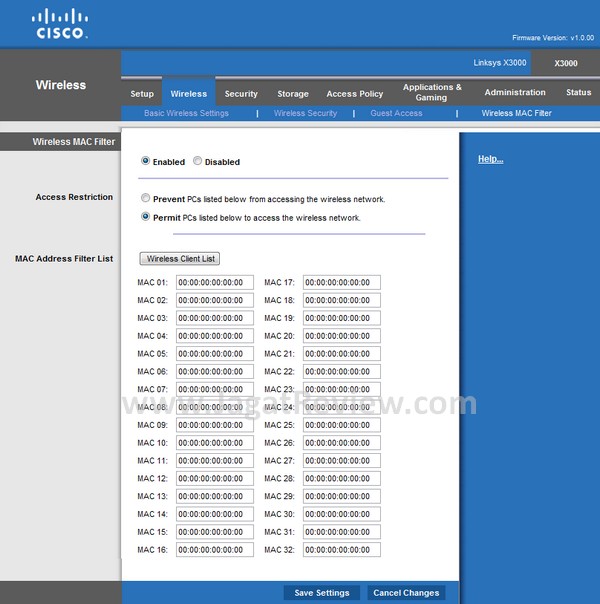
Task: Go to the Access Policy tab
Action: point(355,94)
